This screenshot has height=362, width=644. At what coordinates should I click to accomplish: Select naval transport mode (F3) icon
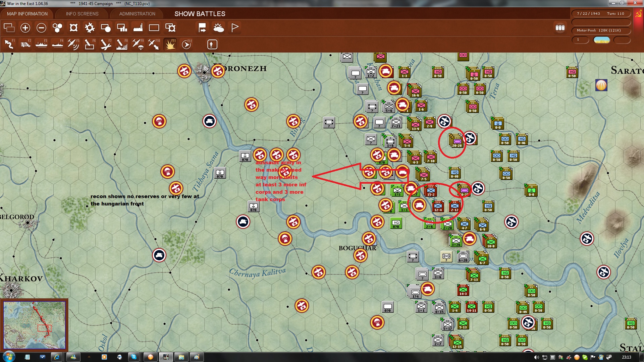tap(41, 44)
